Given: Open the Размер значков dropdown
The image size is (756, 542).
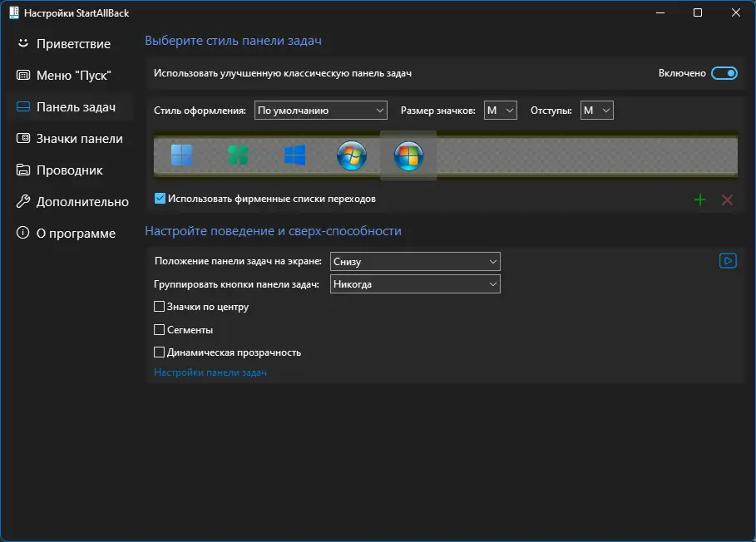Looking at the screenshot, I should [501, 111].
